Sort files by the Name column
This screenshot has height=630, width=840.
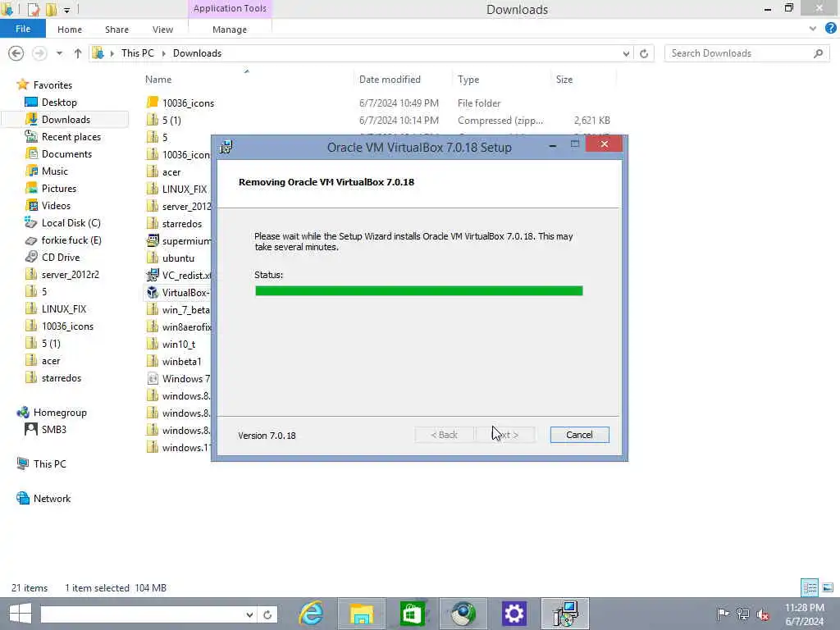(x=158, y=80)
